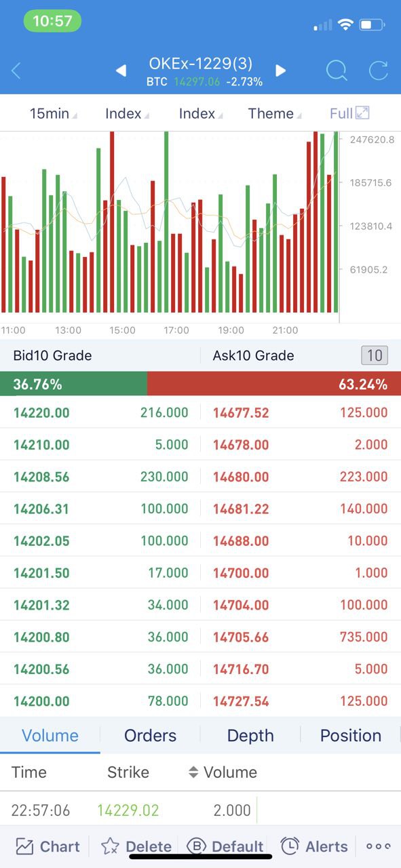Image resolution: width=401 pixels, height=868 pixels.
Task: Open Full screen chart view
Action: [x=349, y=113]
